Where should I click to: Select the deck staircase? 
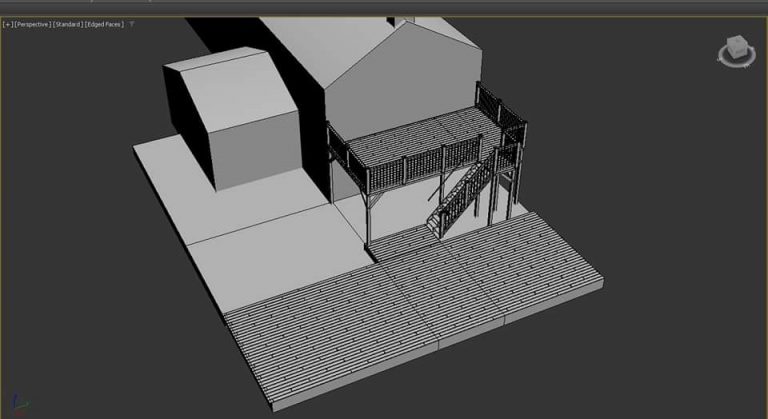(458, 198)
